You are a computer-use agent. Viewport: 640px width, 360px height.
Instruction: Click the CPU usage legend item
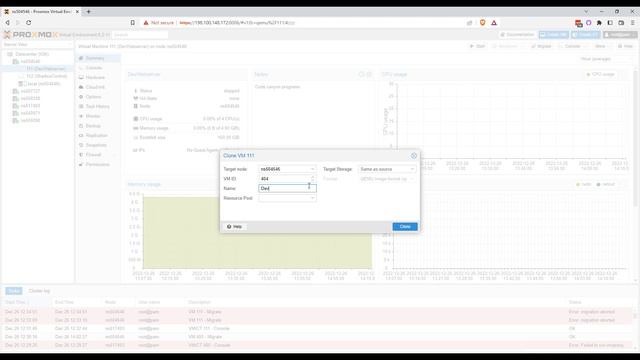click(x=600, y=74)
